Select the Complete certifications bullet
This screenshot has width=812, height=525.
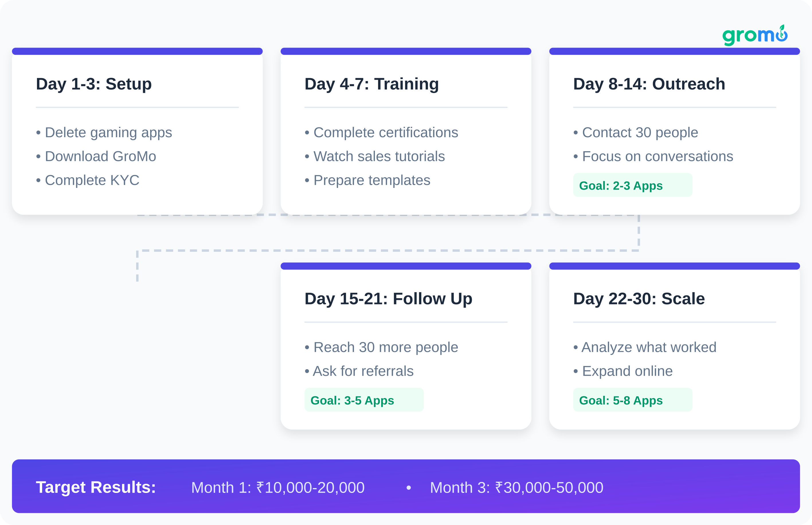(x=386, y=133)
